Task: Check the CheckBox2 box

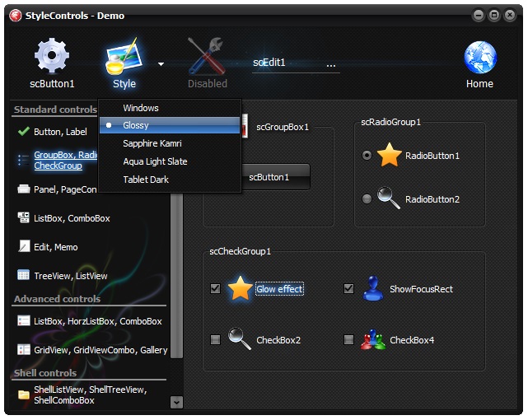Action: 215,339
